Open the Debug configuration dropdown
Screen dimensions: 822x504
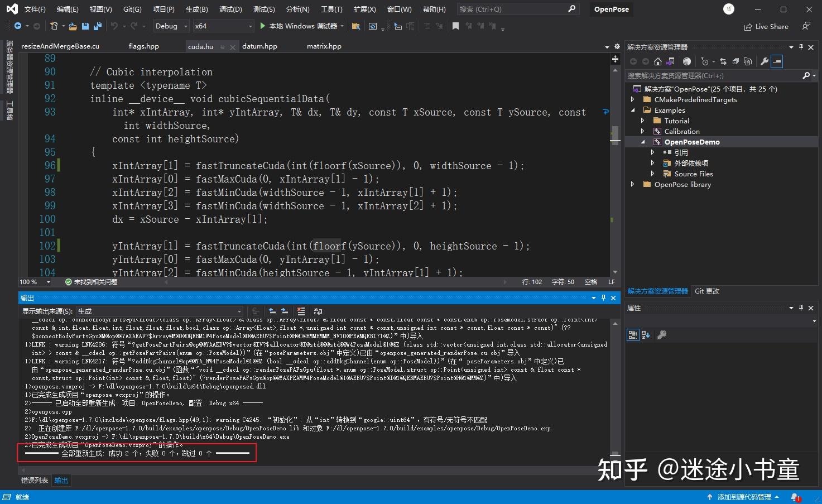pos(171,26)
